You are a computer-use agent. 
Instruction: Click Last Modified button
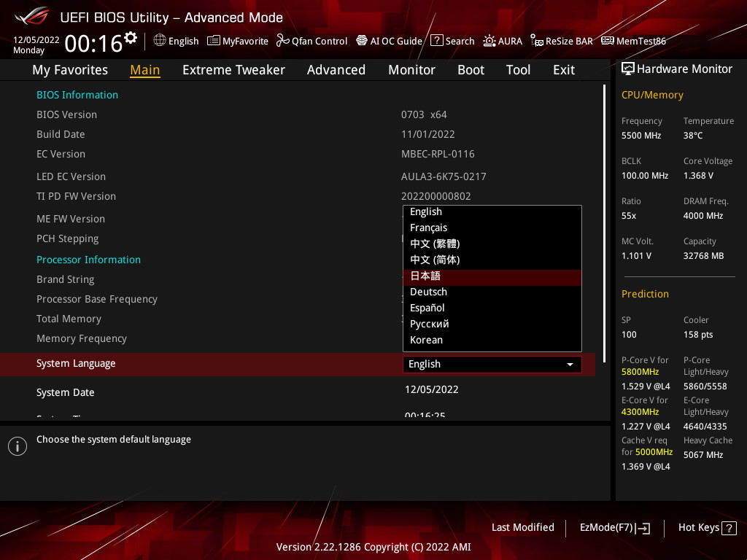coord(522,528)
